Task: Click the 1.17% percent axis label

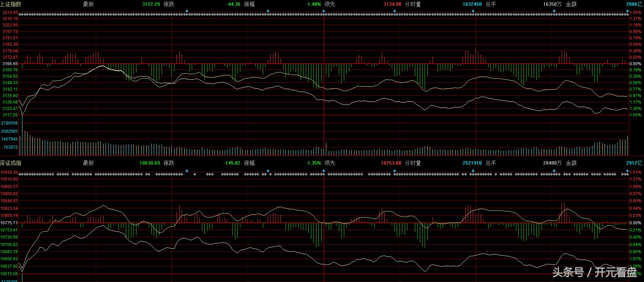Action: (x=636, y=102)
